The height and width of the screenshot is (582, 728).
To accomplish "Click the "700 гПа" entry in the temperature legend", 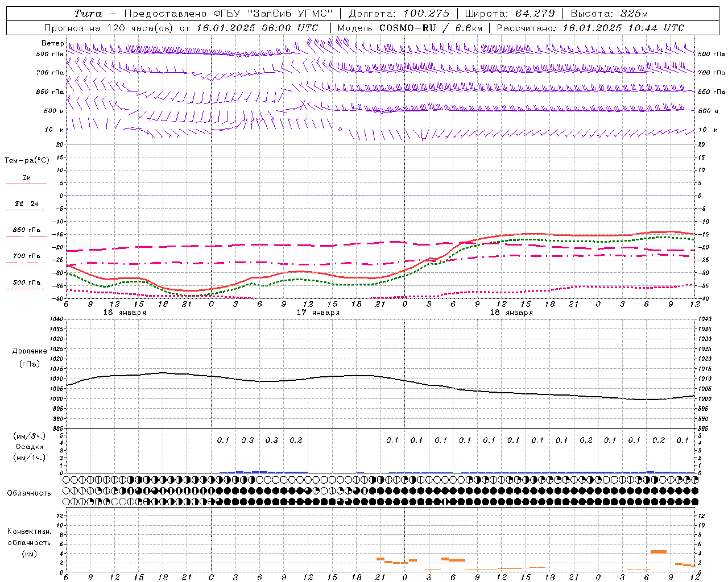I will pyautogui.click(x=26, y=256).
